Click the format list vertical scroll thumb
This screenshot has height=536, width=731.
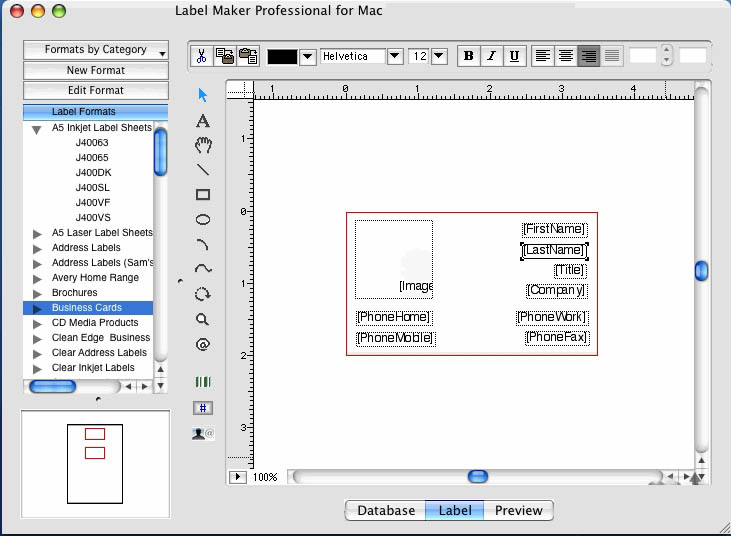point(160,152)
